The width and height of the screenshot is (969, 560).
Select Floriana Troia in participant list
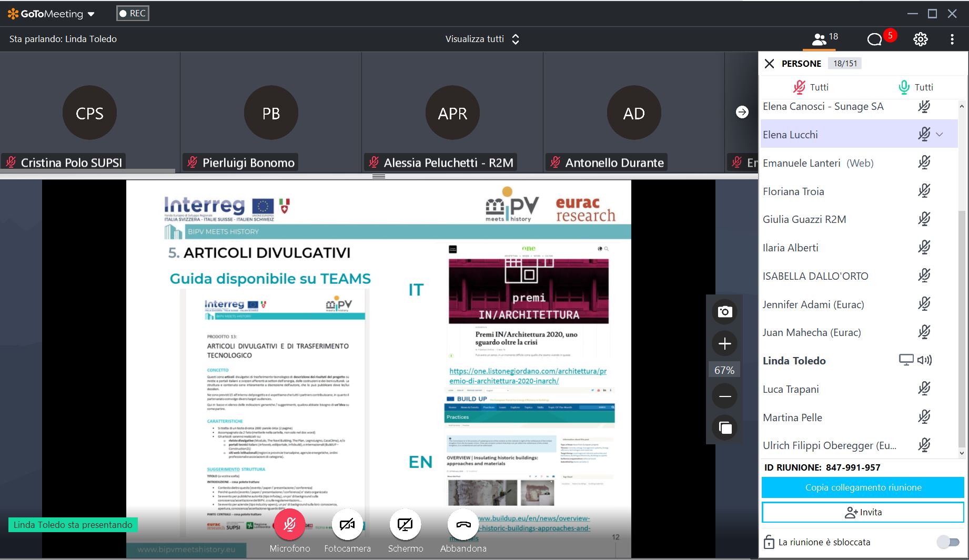coord(859,191)
